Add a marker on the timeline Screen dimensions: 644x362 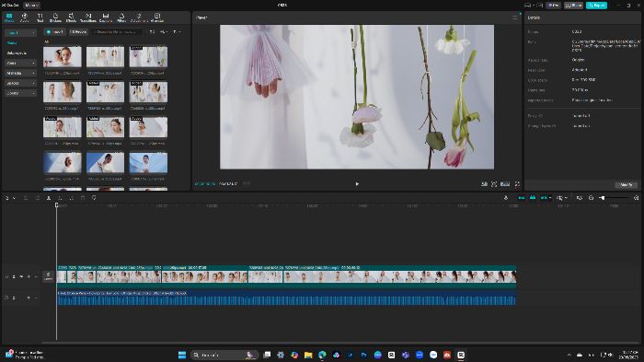coord(94,198)
